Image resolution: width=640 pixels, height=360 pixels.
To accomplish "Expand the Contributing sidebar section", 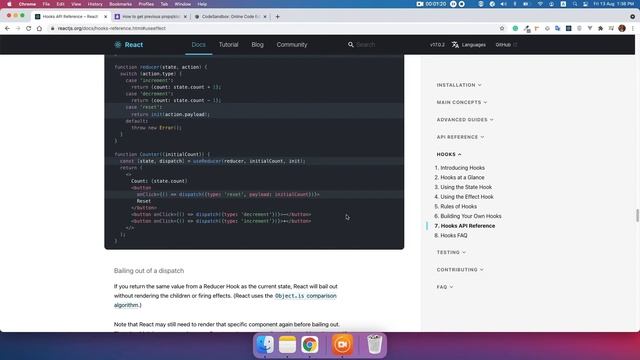I will (x=460, y=269).
